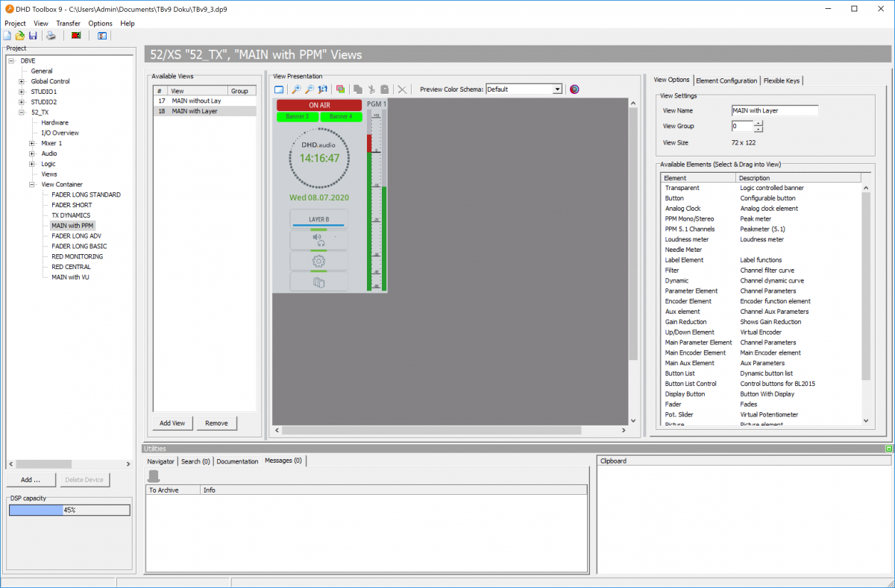This screenshot has width=895, height=588.
Task: Click the Add View button
Action: [172, 423]
